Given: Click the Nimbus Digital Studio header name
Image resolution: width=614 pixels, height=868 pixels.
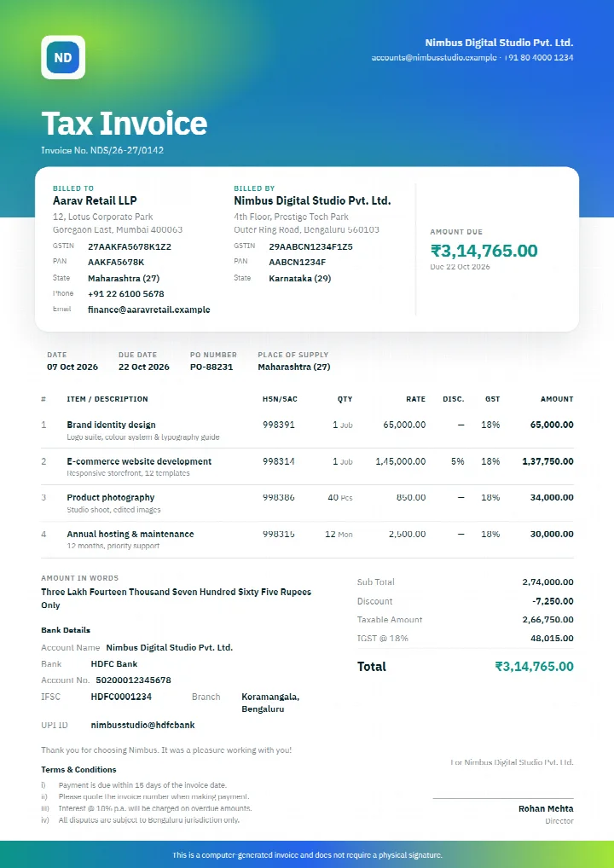Looking at the screenshot, I should pyautogui.click(x=499, y=43).
